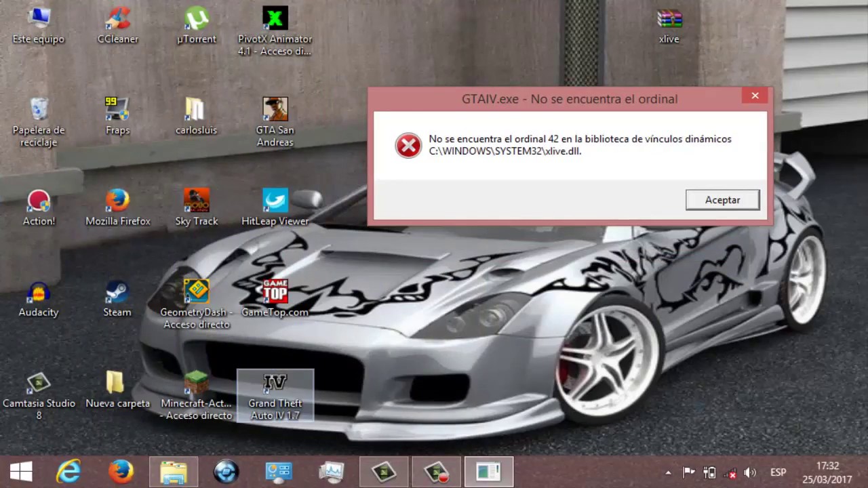Open GeometryDash shortcut

[197, 304]
